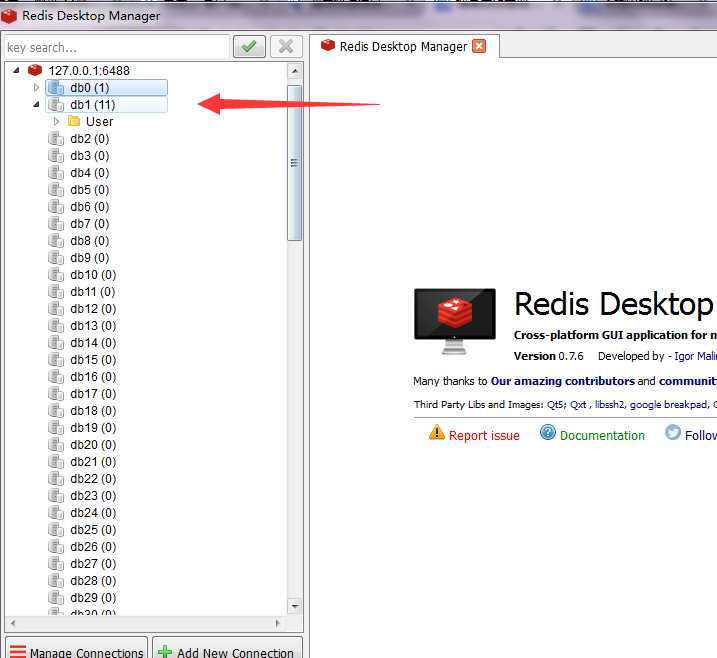Expand the db0 (1) database node
The image size is (717, 658).
(36, 87)
